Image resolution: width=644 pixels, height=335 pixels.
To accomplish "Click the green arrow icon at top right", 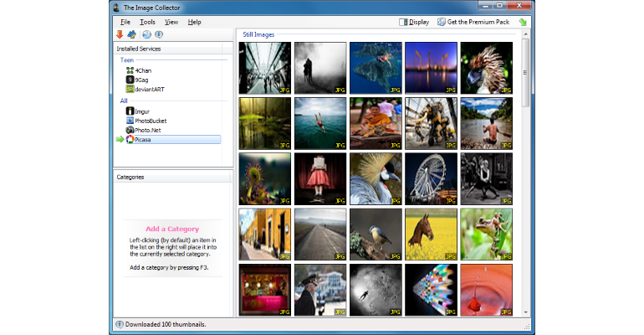I will coord(523,22).
